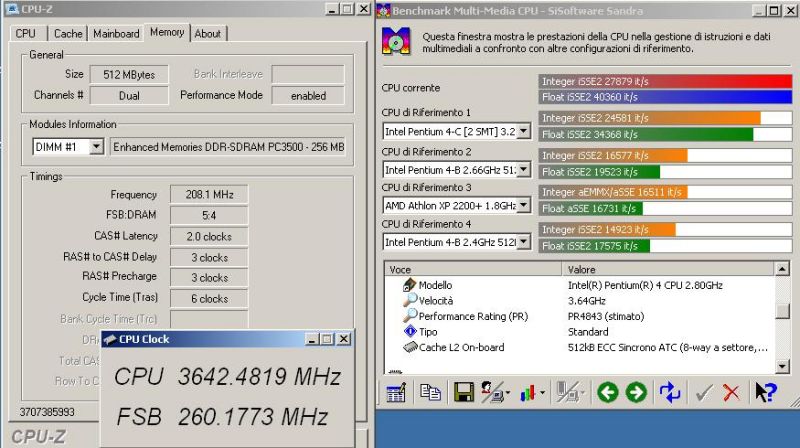Click the floppy disk save icon
800x448 pixels.
point(464,392)
